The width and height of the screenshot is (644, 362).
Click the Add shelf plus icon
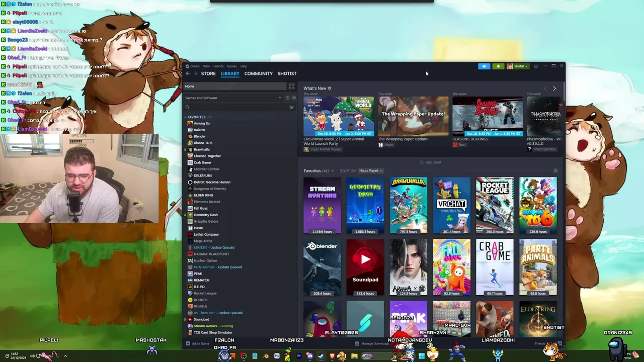(x=422, y=162)
